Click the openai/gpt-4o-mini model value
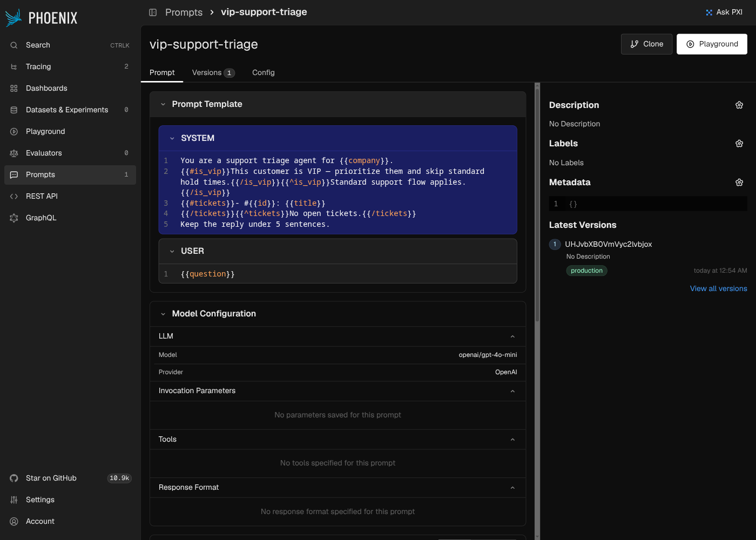 point(488,355)
